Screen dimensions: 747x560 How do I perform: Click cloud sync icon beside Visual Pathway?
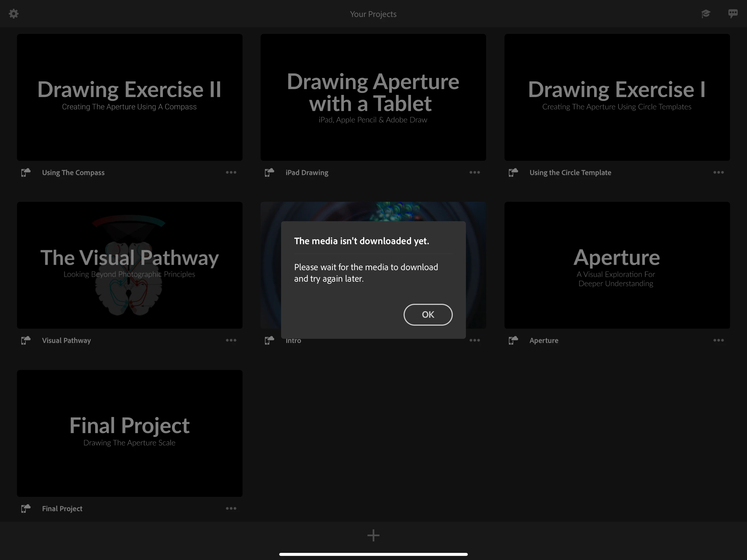(26, 340)
